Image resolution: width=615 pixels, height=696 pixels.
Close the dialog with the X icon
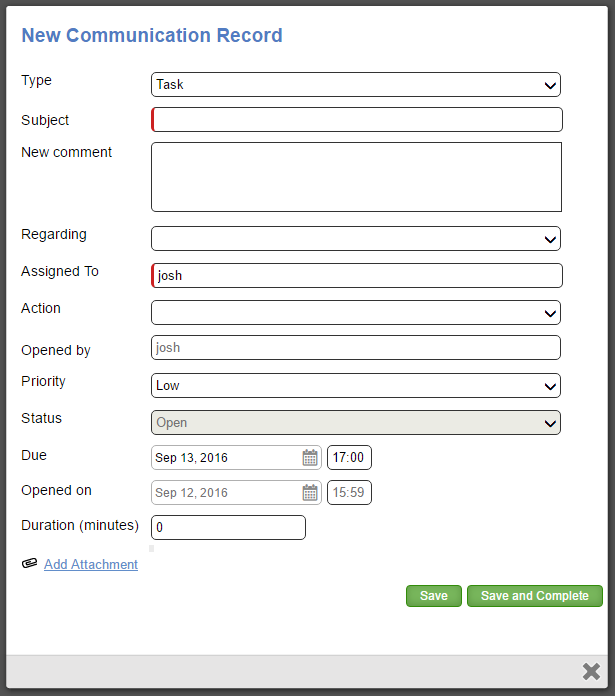click(591, 671)
